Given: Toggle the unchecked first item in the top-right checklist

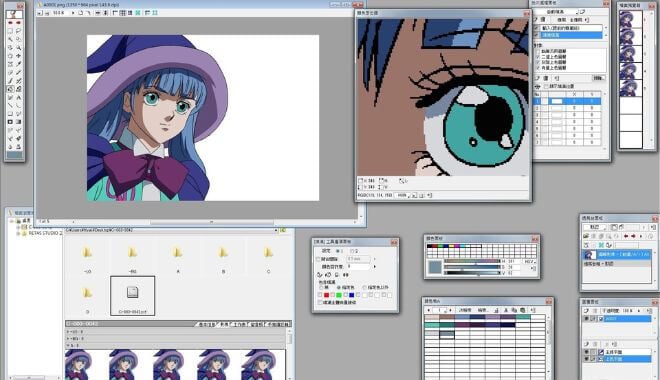Looking at the screenshot, I should pyautogui.click(x=538, y=51).
